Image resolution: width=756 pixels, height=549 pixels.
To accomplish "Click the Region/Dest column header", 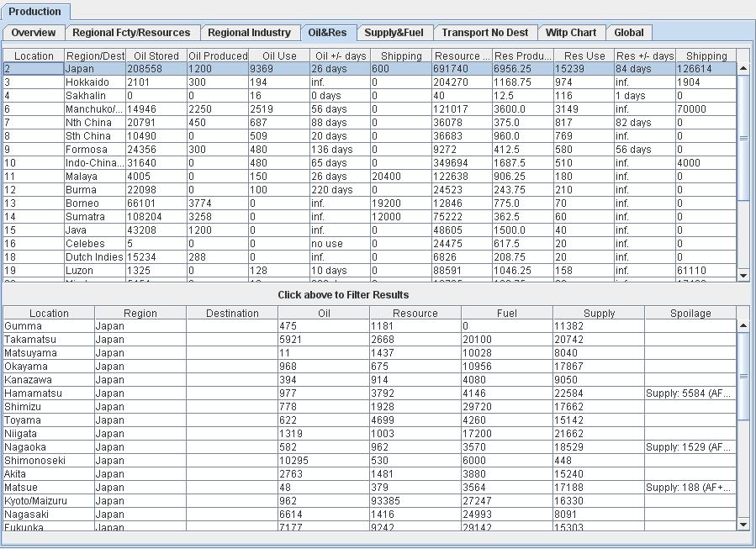I will coord(95,56).
